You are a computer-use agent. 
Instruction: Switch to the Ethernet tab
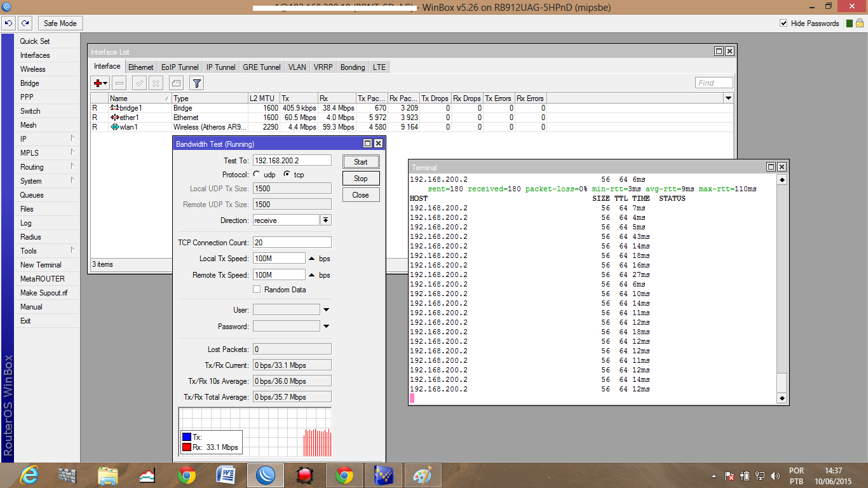[140, 67]
